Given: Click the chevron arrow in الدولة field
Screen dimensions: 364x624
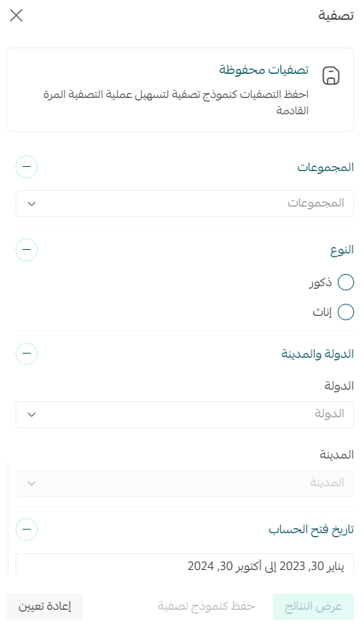Looking at the screenshot, I should 32,415.
